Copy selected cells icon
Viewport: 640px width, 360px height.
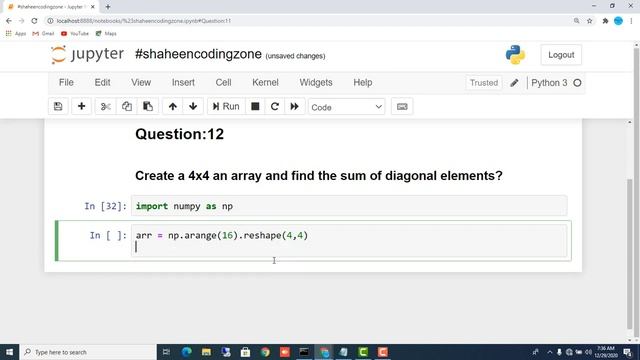tap(127, 107)
